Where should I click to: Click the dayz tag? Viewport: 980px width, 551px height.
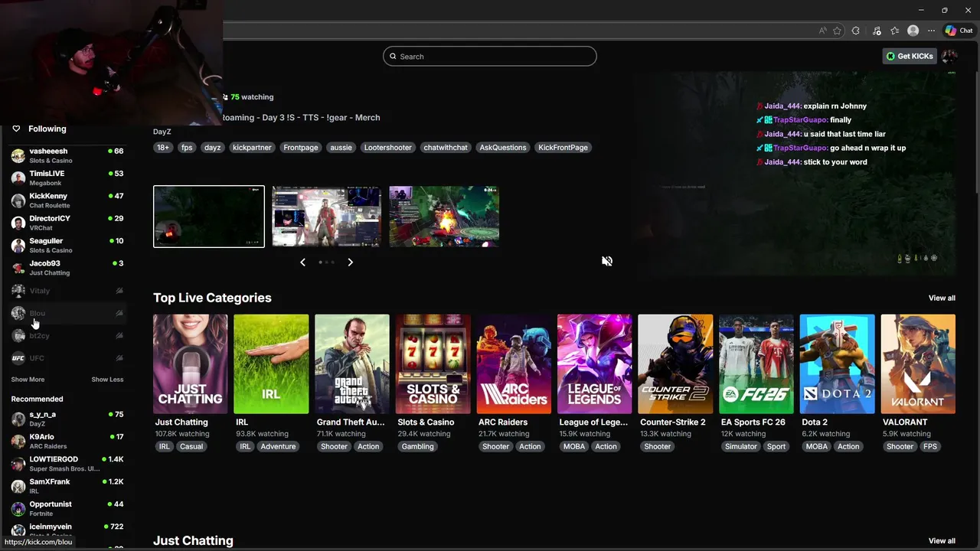(x=212, y=147)
